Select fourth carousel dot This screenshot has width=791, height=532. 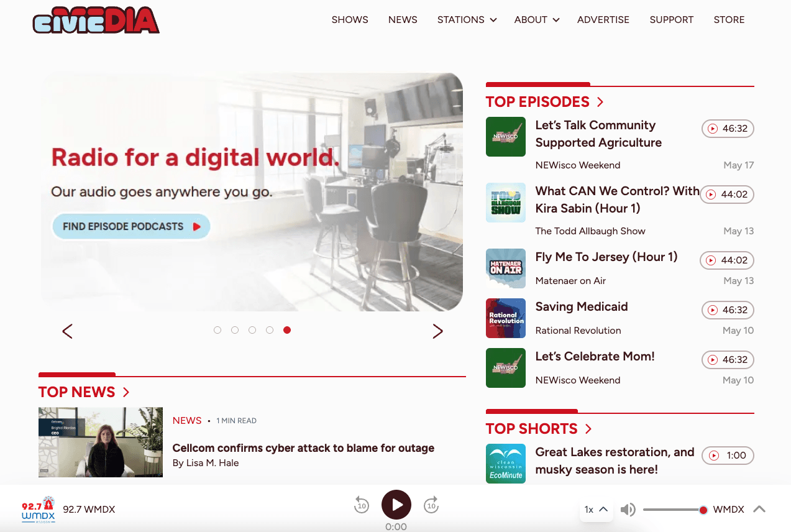pyautogui.click(x=270, y=330)
